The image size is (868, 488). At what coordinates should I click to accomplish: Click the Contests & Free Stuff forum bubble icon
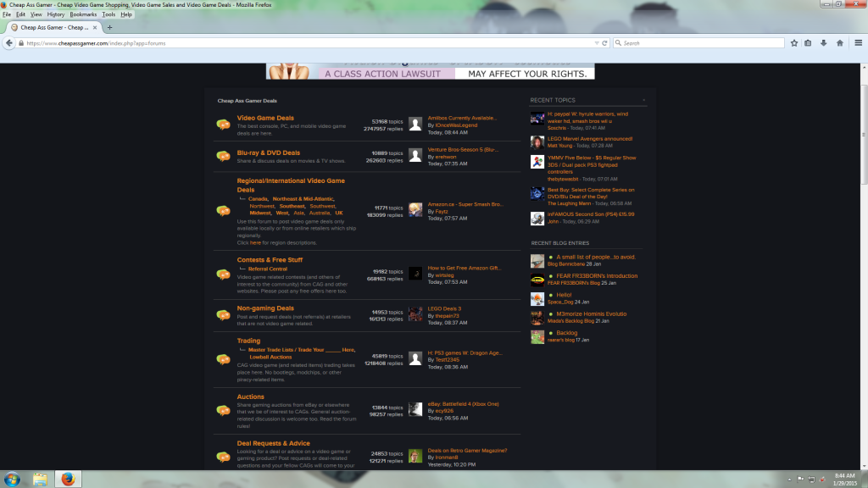223,274
